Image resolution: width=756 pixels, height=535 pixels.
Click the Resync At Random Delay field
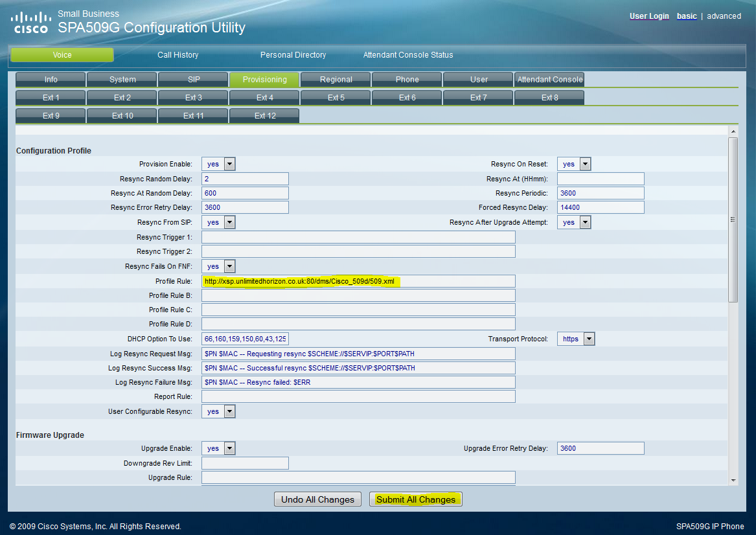(245, 193)
